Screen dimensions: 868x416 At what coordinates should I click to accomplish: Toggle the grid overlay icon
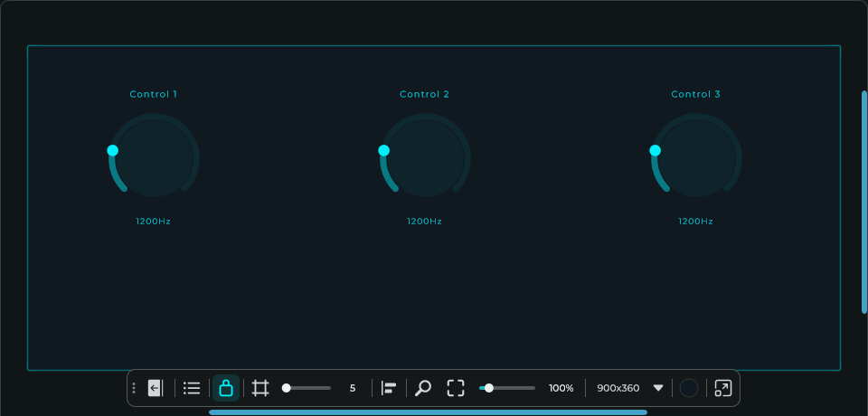point(260,388)
